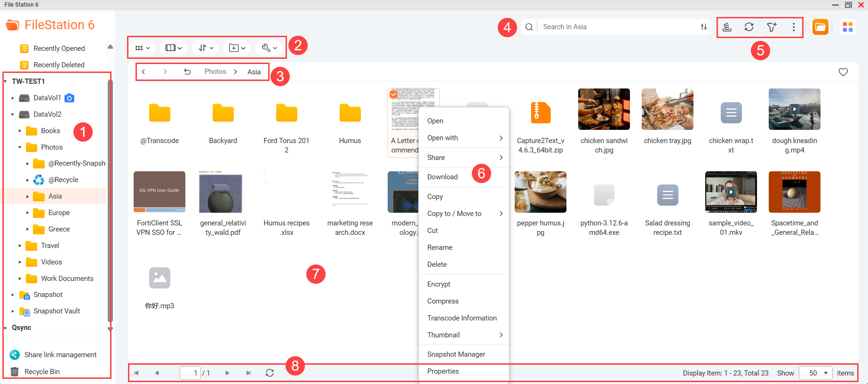Expand the Qsync section
Viewport: 868px width, 384px height.
[5, 328]
